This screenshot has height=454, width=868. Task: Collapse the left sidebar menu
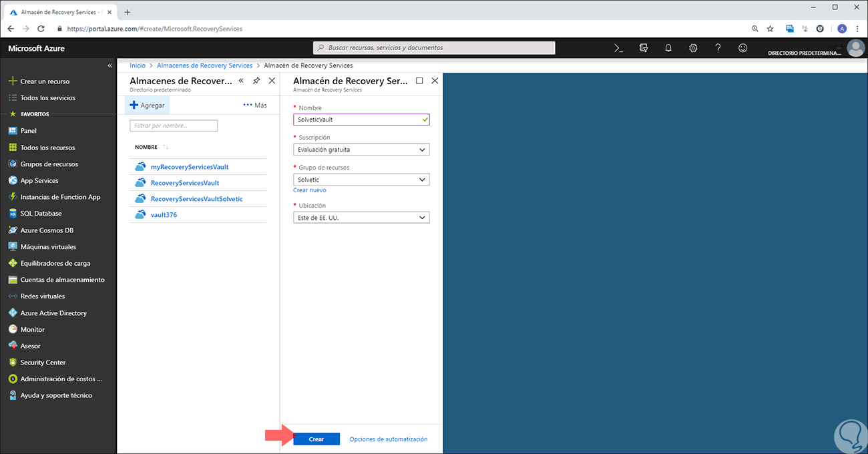110,65
